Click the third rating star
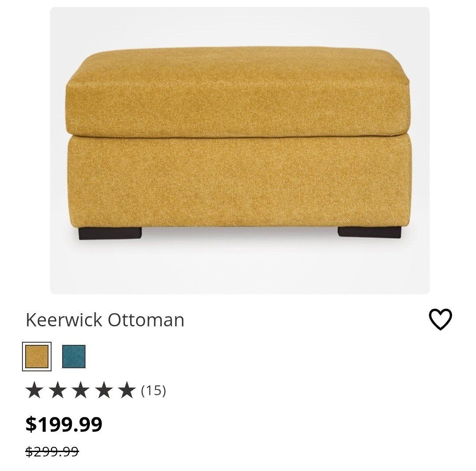 [x=81, y=390]
